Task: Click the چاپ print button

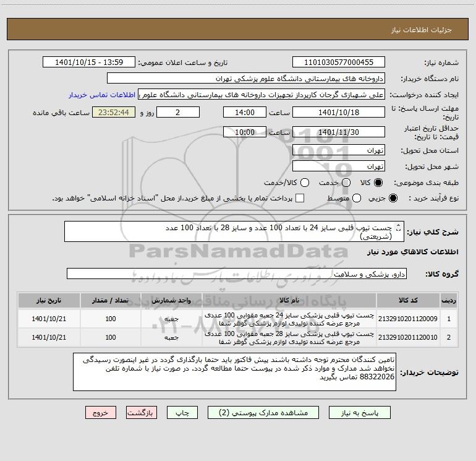Action: [182, 413]
